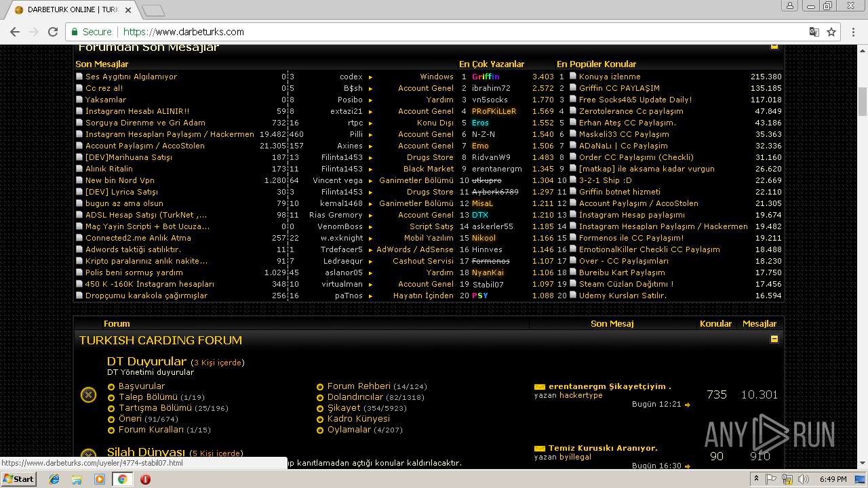The width and height of the screenshot is (868, 488).
Task: Open Free Socks4&5 Update Daily! topic
Action: [635, 100]
